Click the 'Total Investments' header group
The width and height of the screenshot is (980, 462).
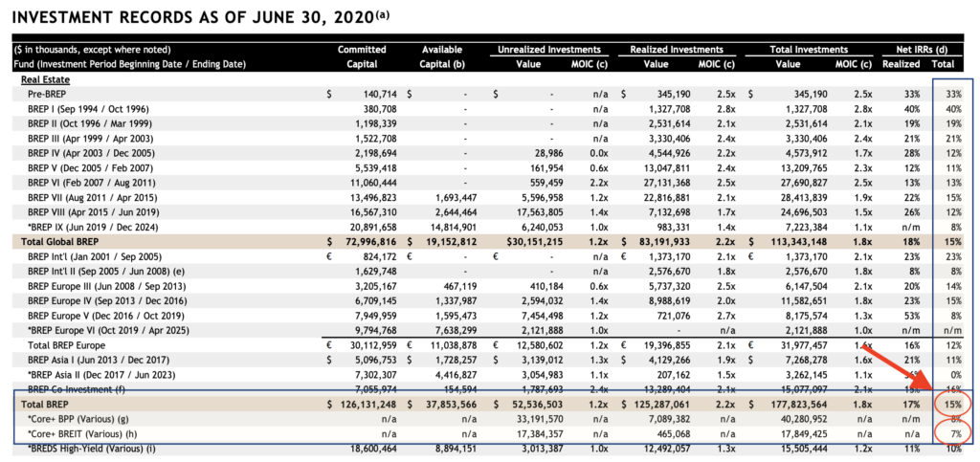[809, 50]
